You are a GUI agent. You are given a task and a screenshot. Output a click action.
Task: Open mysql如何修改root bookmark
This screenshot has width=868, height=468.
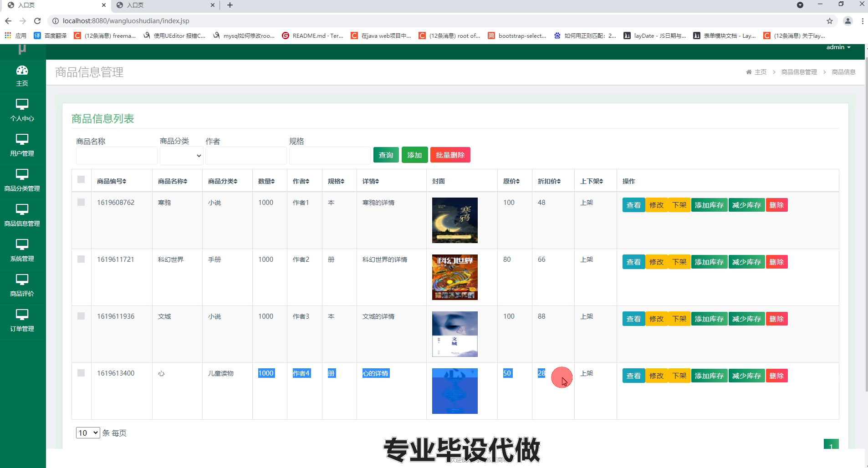point(244,36)
